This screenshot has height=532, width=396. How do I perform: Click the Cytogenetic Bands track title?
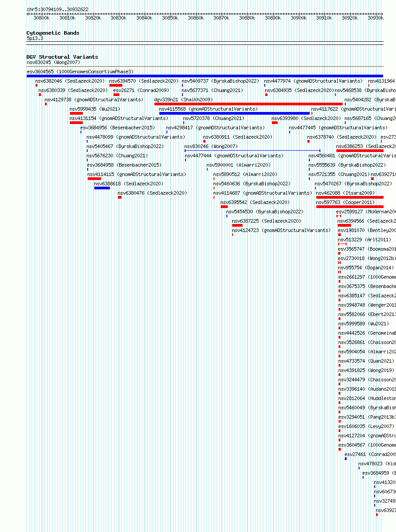point(53,33)
